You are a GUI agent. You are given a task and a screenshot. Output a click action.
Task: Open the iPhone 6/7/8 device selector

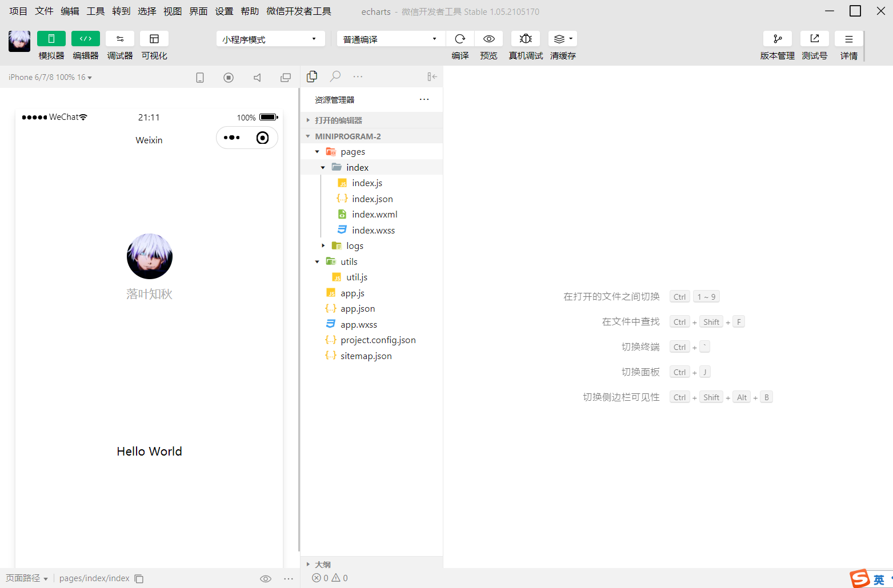(x=49, y=76)
